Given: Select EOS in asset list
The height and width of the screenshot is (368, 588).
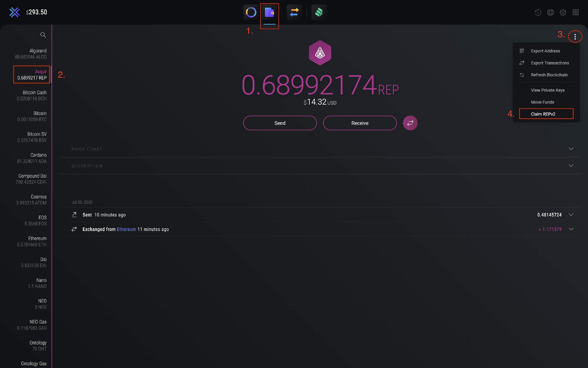Looking at the screenshot, I should coord(35,221).
